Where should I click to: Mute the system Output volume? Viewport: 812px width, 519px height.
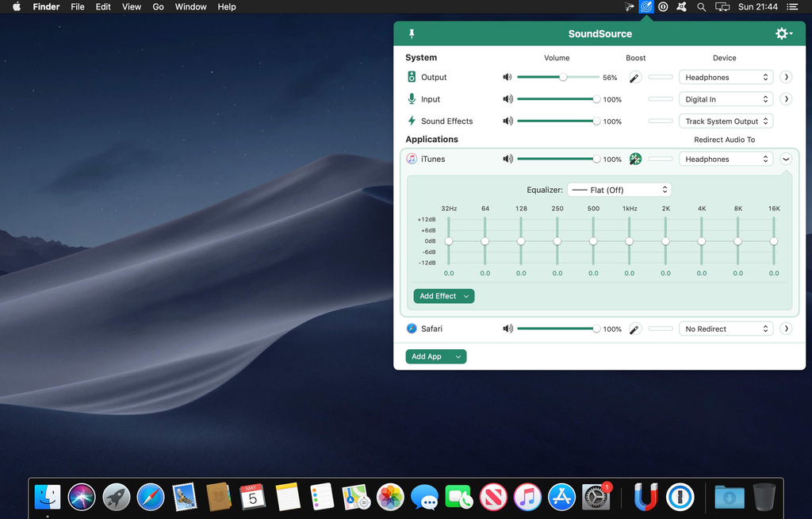(507, 78)
